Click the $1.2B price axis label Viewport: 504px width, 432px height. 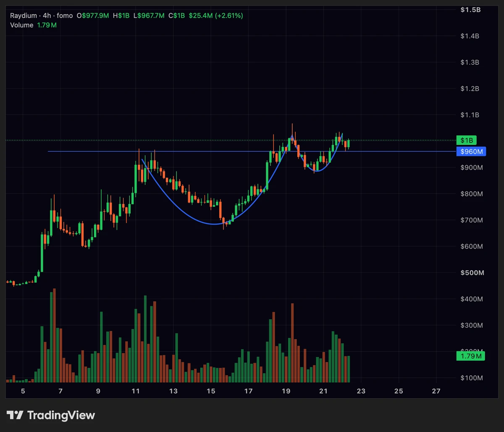tap(470, 89)
